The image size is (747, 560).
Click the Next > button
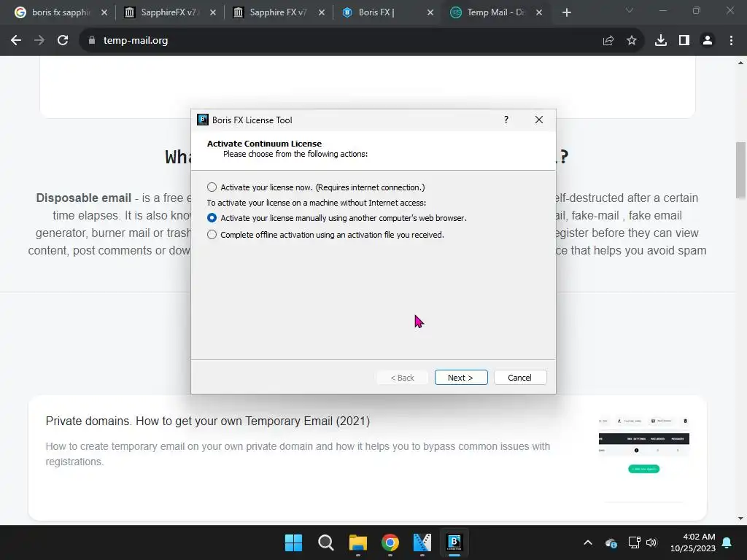click(x=461, y=377)
